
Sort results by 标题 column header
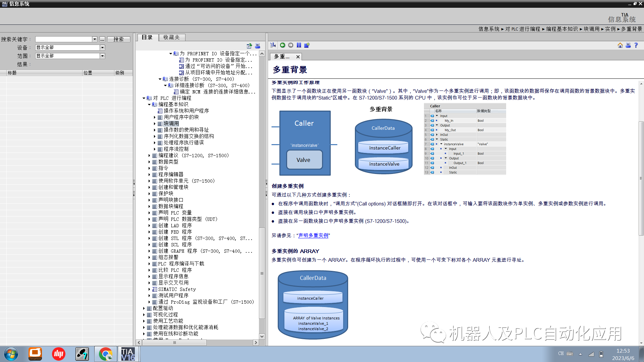pos(45,73)
